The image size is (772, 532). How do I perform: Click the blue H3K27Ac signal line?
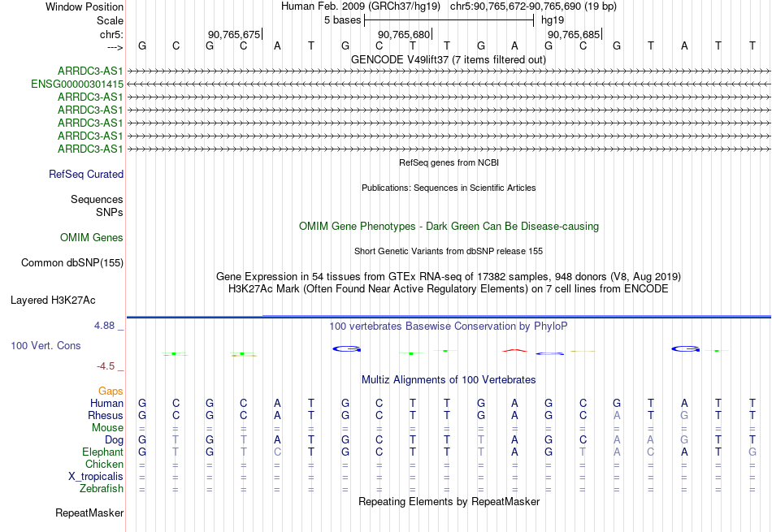click(449, 317)
